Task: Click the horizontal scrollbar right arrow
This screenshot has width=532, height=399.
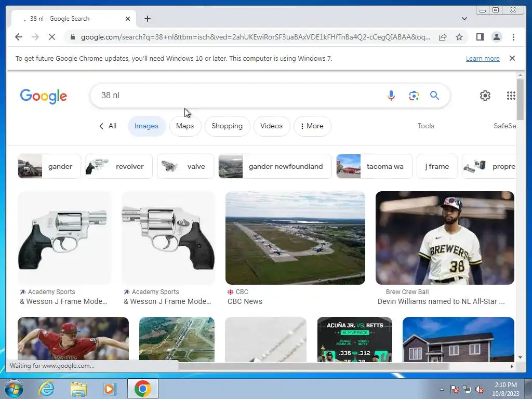Action: (x=512, y=366)
